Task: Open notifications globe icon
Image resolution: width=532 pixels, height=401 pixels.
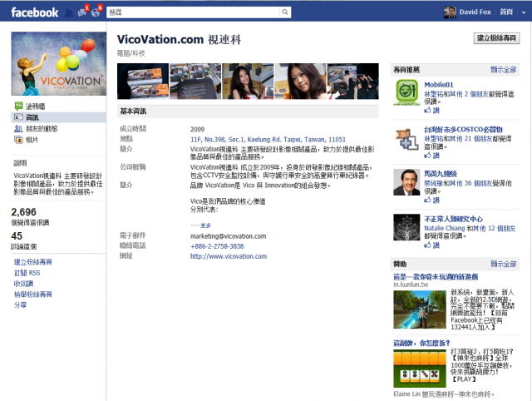Action: click(x=96, y=12)
